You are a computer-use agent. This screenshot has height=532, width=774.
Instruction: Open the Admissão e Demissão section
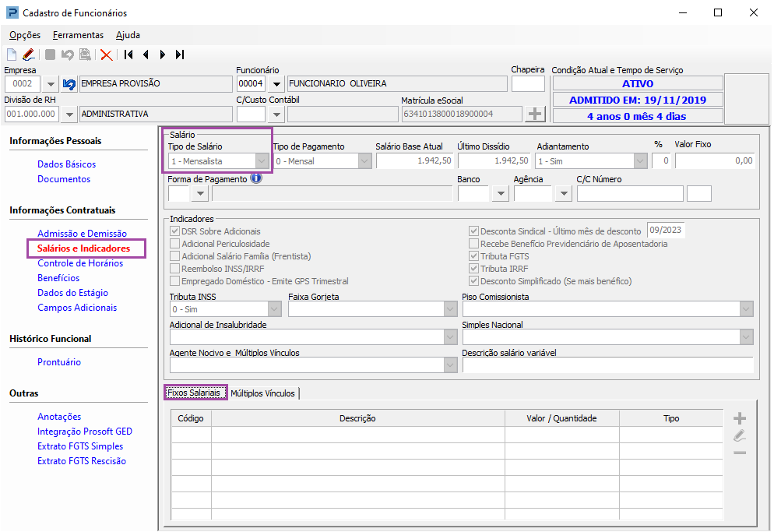coord(82,234)
